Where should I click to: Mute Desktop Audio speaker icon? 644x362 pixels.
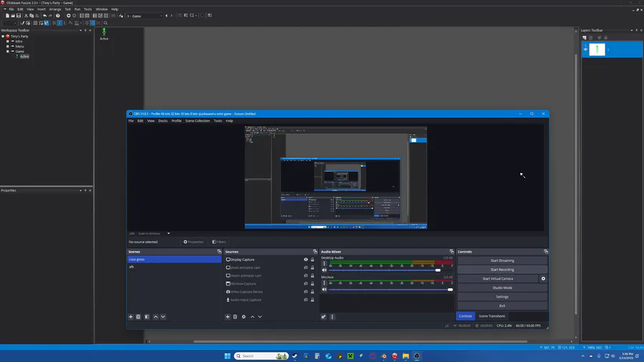point(324,270)
